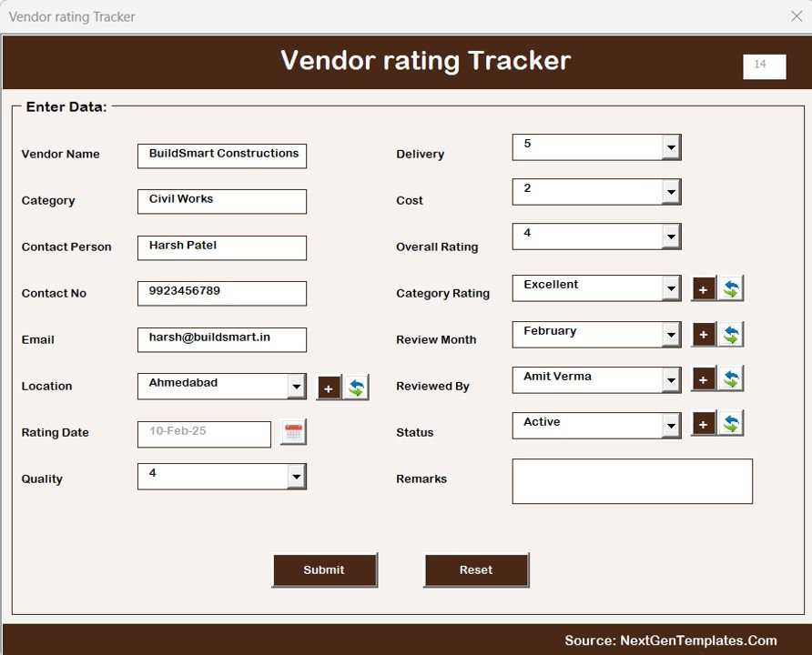Expand the Quality dropdown arrow

296,477
